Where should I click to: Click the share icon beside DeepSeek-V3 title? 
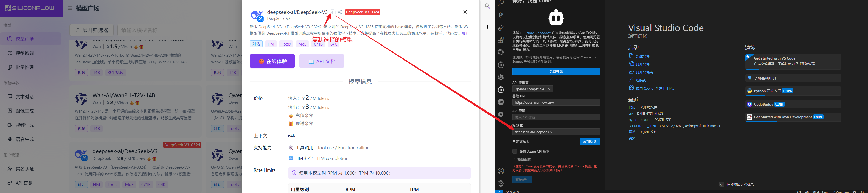(340, 12)
